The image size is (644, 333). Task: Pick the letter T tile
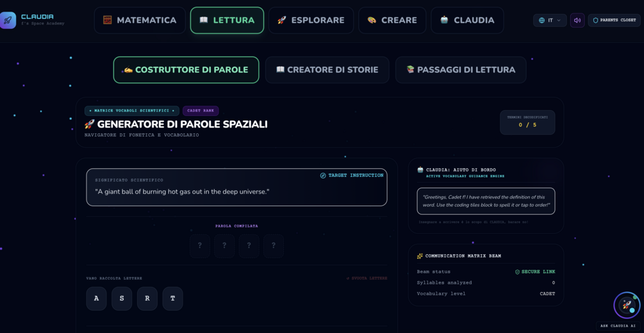click(x=173, y=298)
